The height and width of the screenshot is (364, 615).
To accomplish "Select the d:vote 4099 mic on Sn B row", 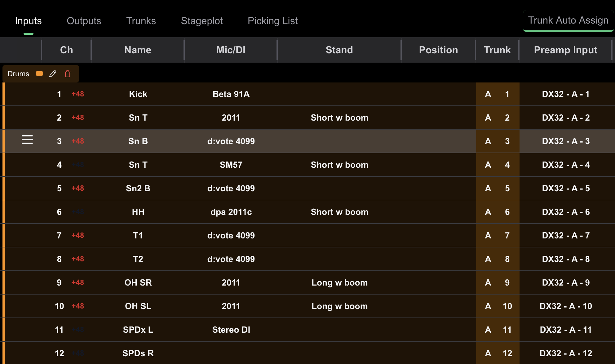I will point(231,141).
